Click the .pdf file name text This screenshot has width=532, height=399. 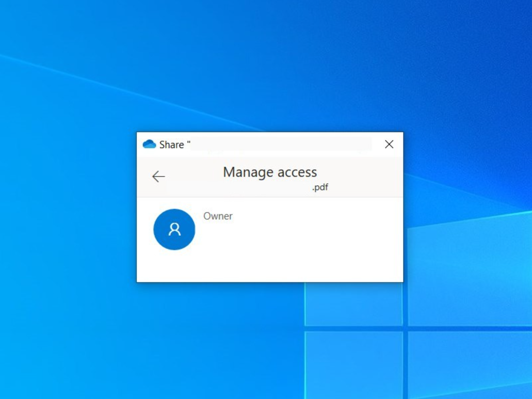pyautogui.click(x=320, y=187)
